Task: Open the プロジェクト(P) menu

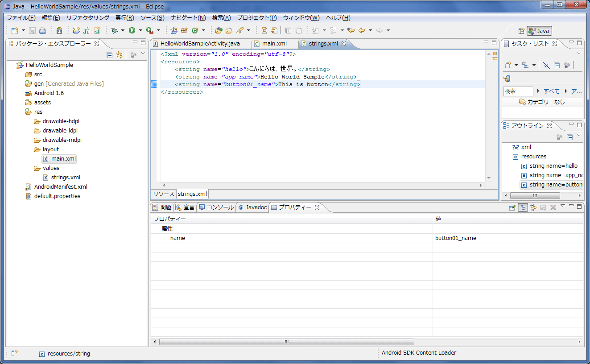Action: tap(257, 18)
